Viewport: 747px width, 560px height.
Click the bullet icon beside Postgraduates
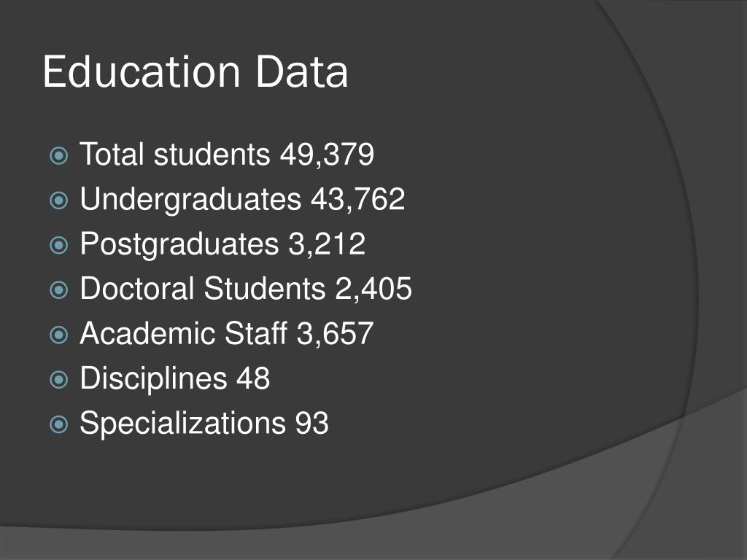point(58,245)
